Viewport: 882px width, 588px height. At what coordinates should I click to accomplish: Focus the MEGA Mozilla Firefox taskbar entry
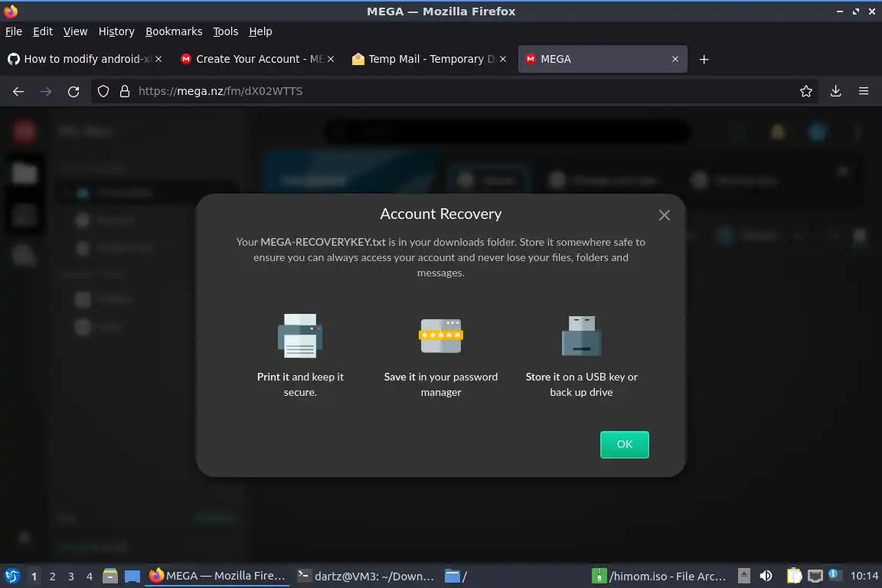point(217,577)
